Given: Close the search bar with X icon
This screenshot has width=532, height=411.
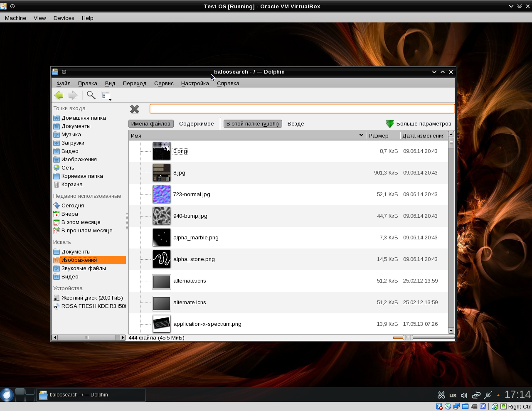Looking at the screenshot, I should click(135, 109).
